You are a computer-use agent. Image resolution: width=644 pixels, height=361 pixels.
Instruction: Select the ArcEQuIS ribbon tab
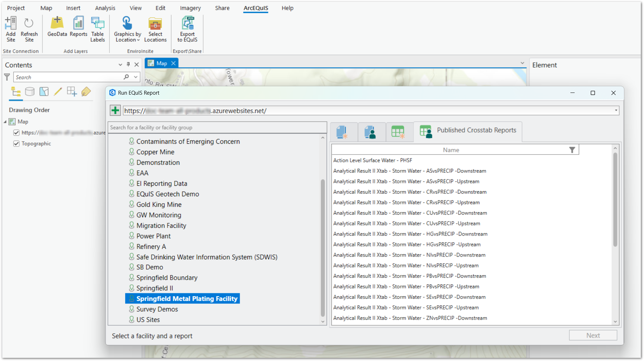tap(256, 8)
